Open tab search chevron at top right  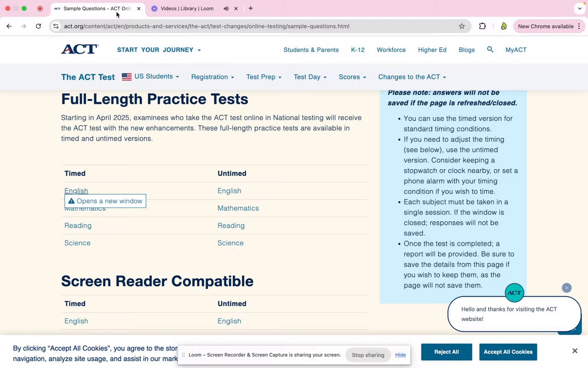pos(579,8)
